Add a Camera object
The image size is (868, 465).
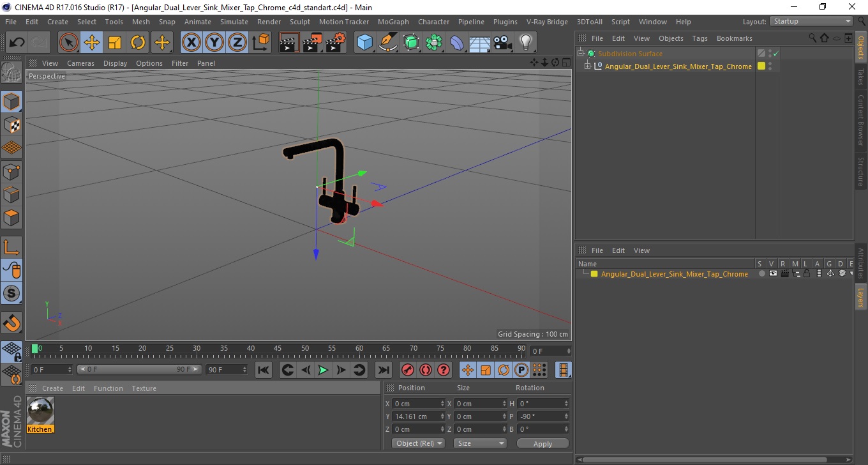click(x=503, y=43)
